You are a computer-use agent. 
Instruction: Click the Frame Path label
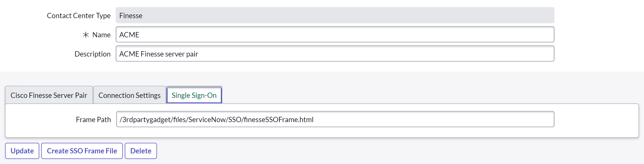point(93,120)
